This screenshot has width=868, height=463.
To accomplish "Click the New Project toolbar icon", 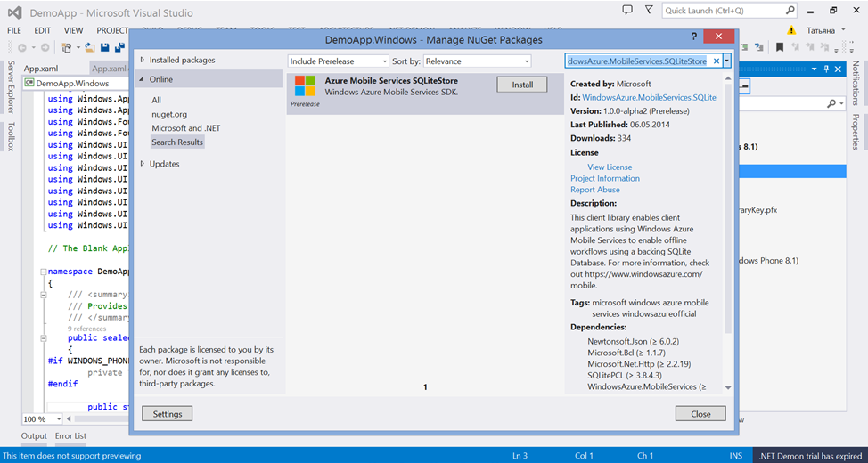I will (67, 47).
